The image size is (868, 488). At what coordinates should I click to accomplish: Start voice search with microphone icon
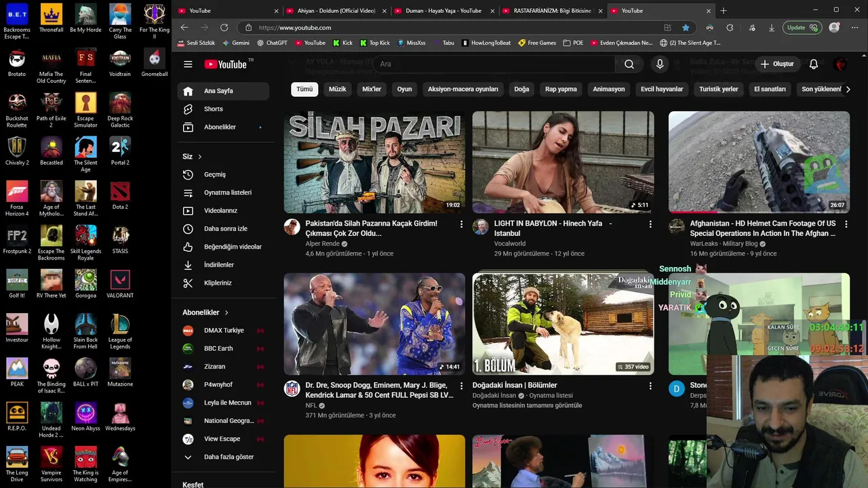click(x=660, y=64)
